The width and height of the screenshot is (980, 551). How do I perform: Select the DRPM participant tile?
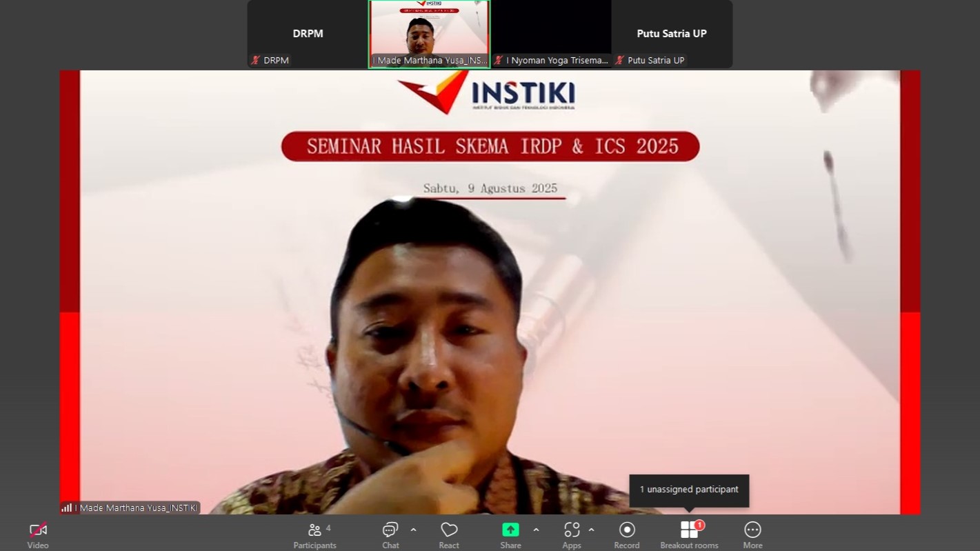(x=308, y=33)
